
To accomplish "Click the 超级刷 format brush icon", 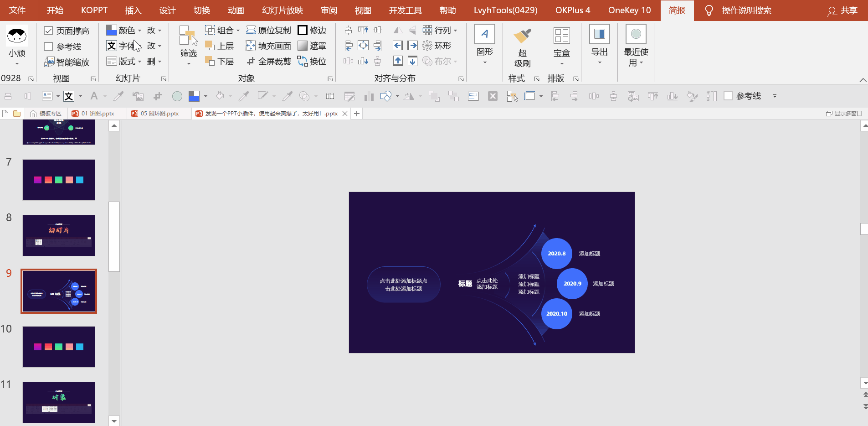I will (522, 36).
